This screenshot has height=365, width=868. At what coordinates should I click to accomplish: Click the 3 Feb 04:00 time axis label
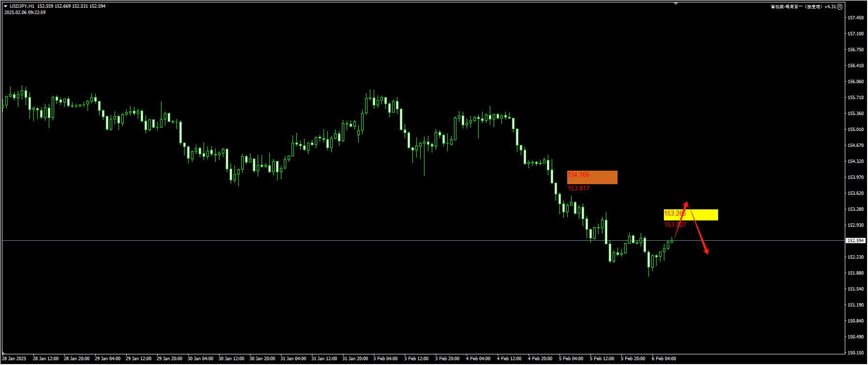385,359
